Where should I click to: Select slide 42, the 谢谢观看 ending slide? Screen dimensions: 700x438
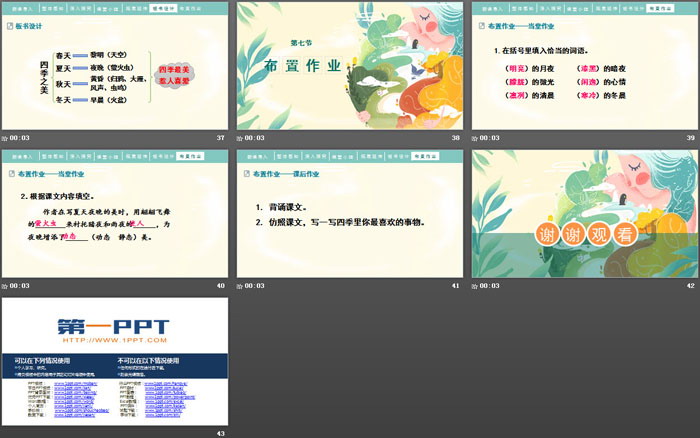pos(585,213)
